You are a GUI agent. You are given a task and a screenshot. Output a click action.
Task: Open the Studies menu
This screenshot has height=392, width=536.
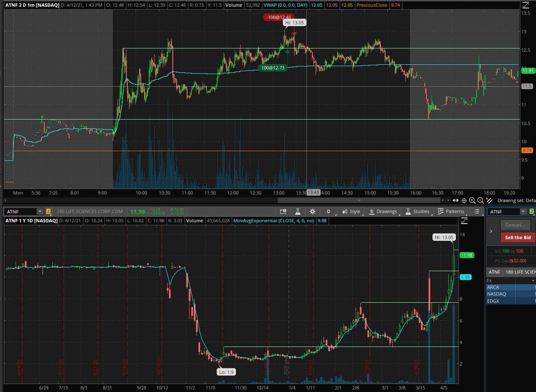pos(417,211)
